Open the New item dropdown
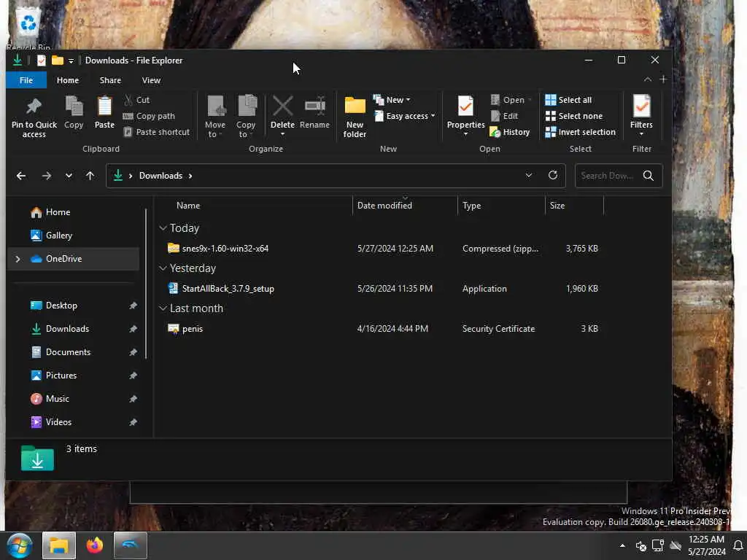Image resolution: width=747 pixels, height=560 pixels. (x=392, y=100)
